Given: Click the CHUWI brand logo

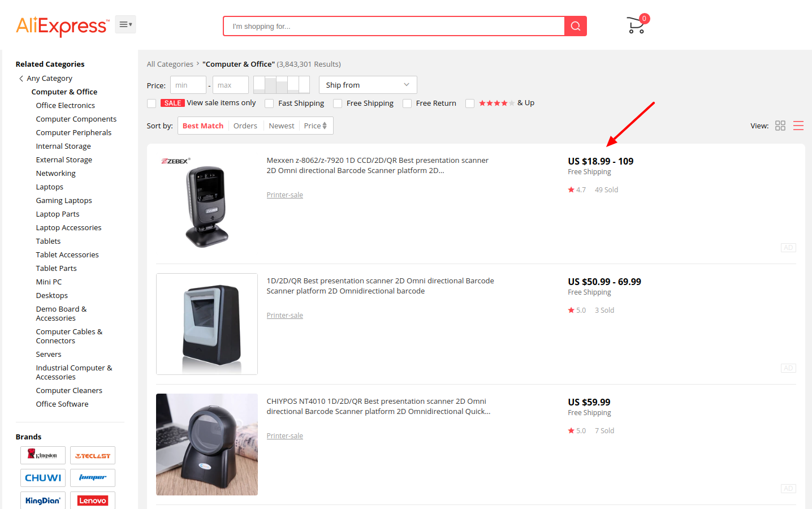Looking at the screenshot, I should [43, 478].
